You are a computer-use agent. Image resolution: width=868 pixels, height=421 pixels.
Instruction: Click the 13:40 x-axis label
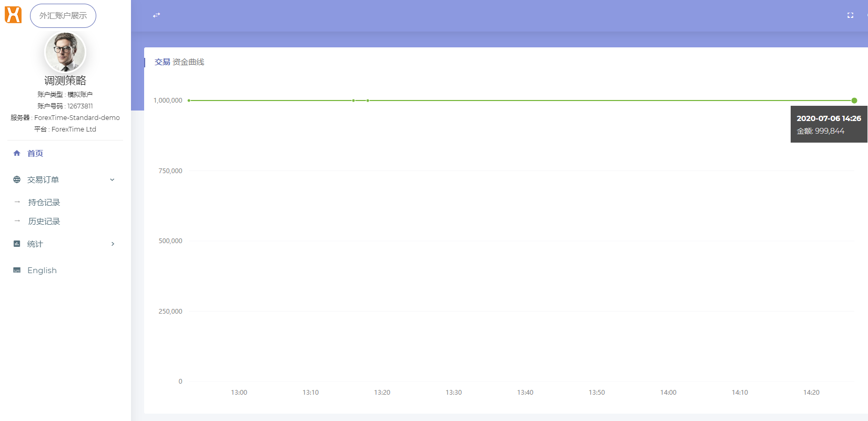point(526,393)
